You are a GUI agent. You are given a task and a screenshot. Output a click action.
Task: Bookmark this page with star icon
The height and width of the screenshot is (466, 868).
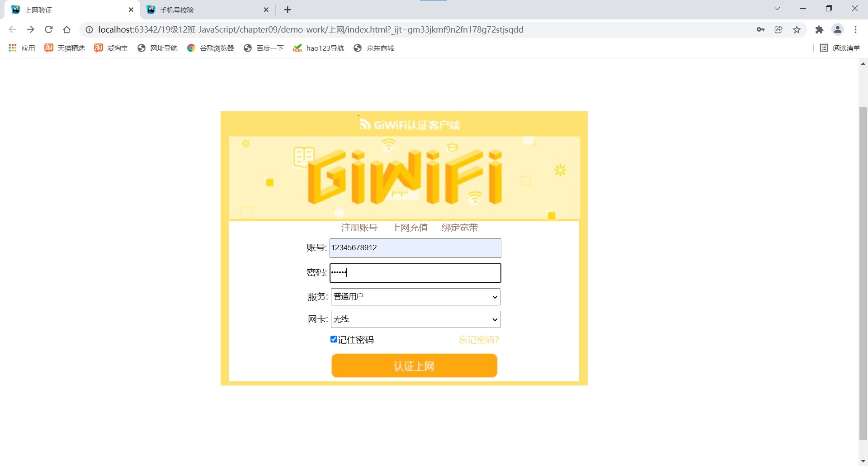(797, 29)
